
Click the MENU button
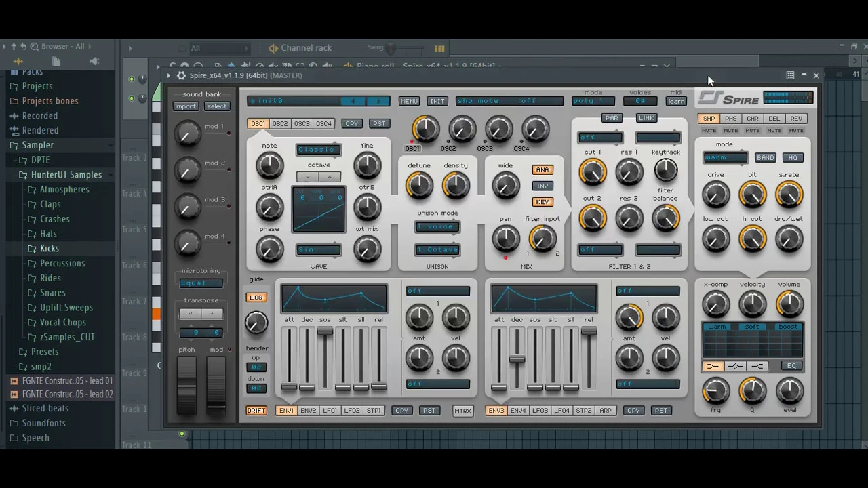[x=409, y=102]
